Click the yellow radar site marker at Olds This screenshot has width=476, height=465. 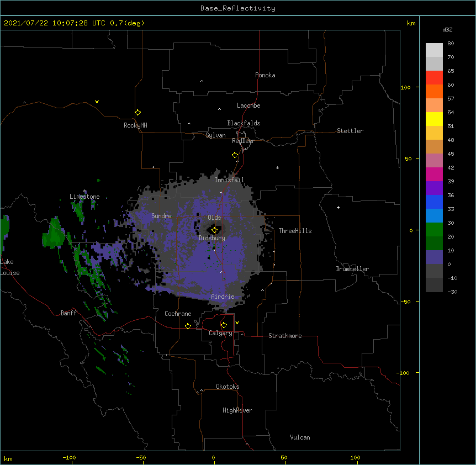[214, 230]
